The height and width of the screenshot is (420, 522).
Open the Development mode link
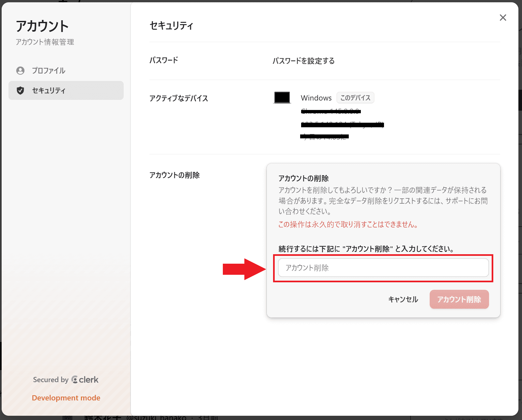66,397
